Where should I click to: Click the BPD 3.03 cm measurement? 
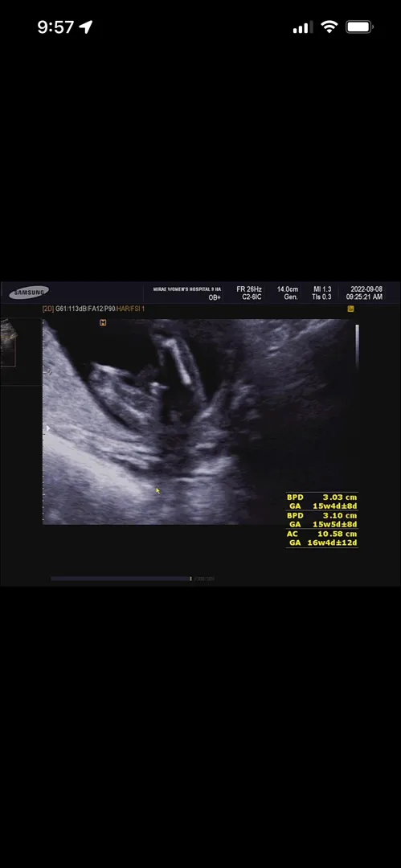(321, 497)
